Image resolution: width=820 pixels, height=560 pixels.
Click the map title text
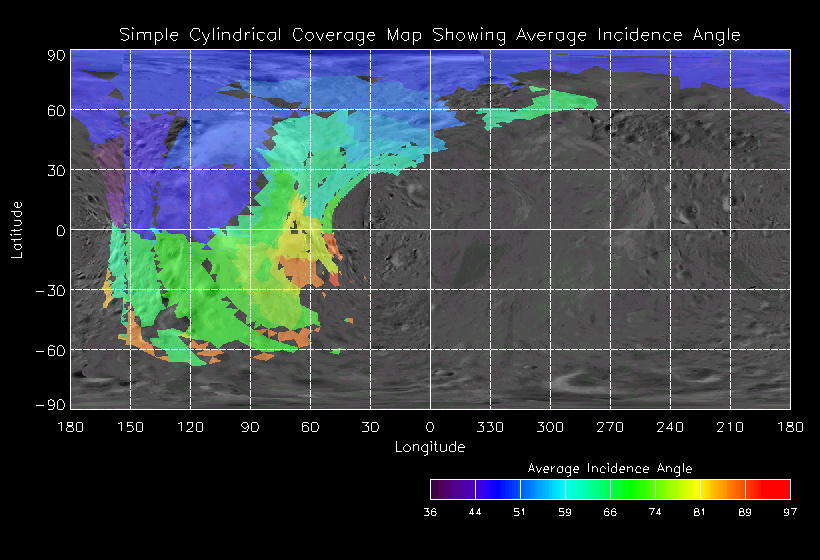[430, 36]
